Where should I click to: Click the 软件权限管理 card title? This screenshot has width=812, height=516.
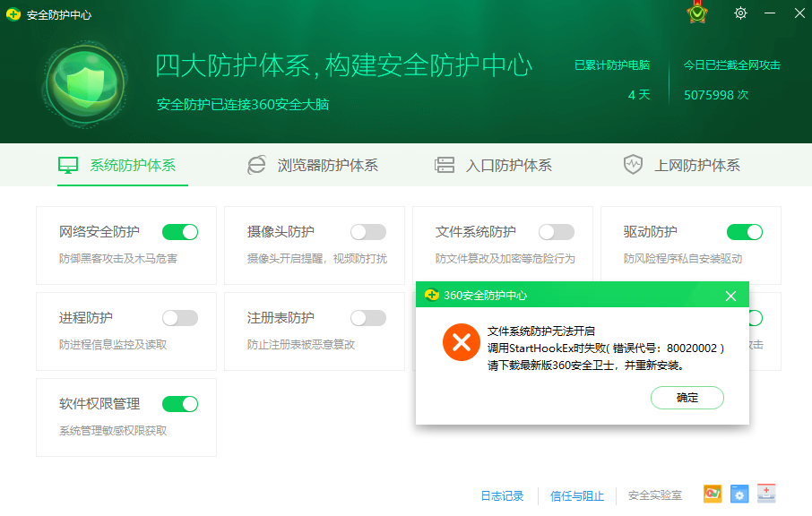tap(99, 404)
